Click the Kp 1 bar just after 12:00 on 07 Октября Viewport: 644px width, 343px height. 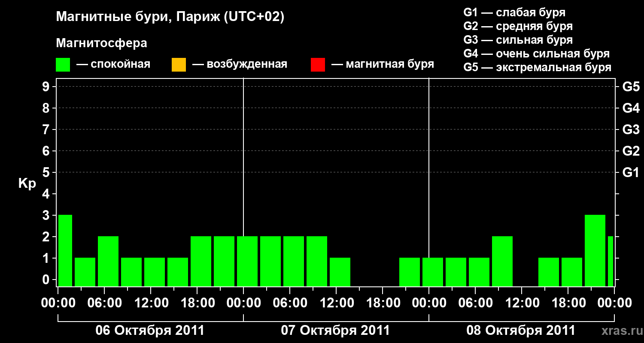(340, 272)
